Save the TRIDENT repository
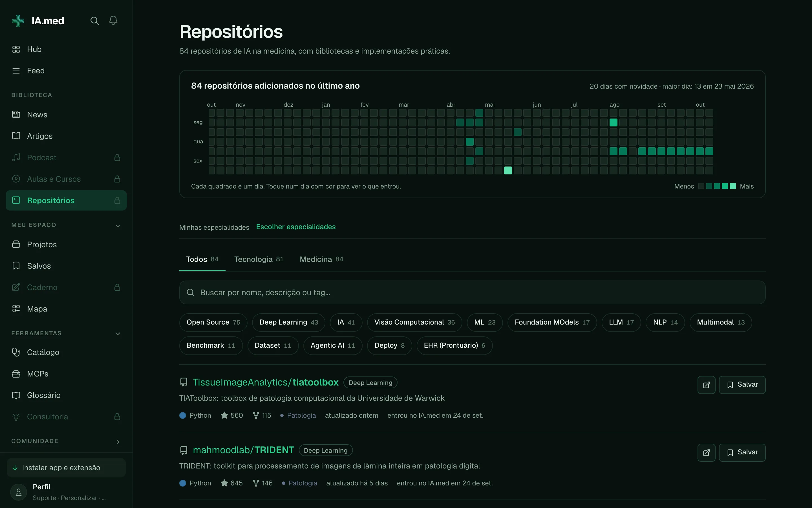 click(742, 453)
